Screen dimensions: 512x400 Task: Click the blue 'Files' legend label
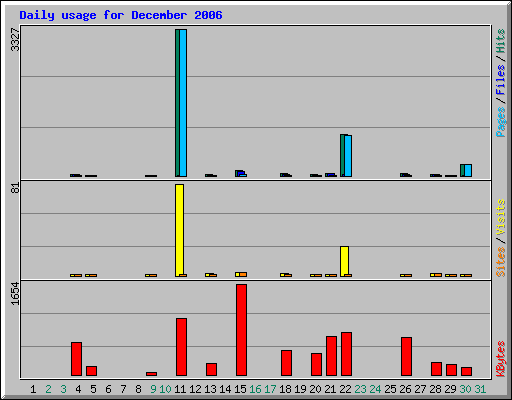pyautogui.click(x=500, y=79)
